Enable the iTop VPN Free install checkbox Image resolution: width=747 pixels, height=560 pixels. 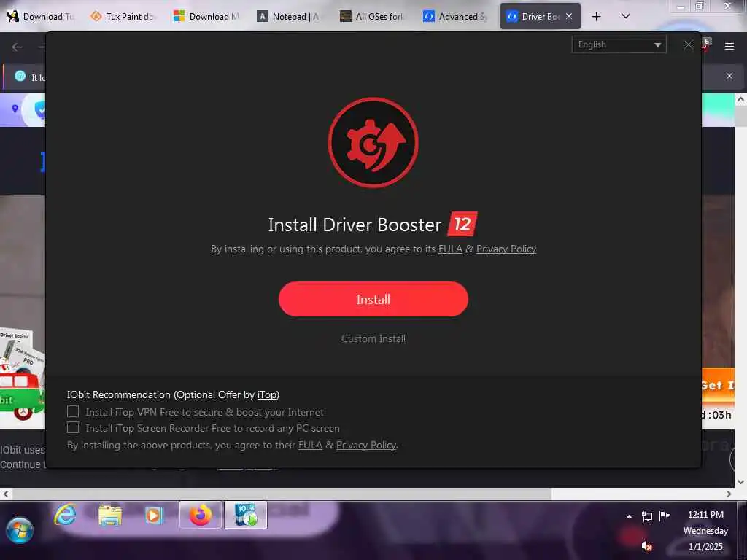pos(73,411)
